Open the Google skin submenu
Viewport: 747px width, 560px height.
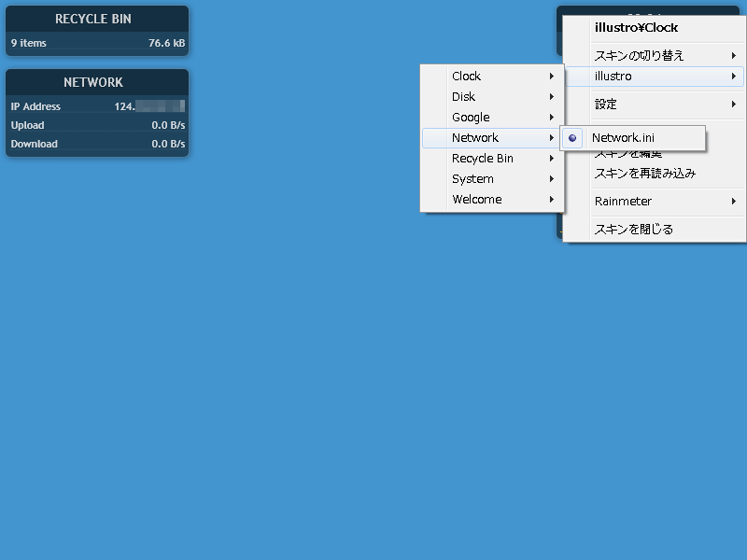492,118
